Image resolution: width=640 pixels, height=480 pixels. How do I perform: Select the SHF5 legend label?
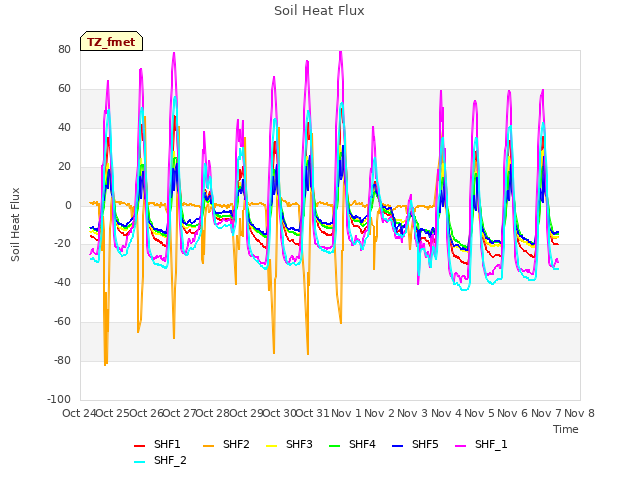point(425,444)
